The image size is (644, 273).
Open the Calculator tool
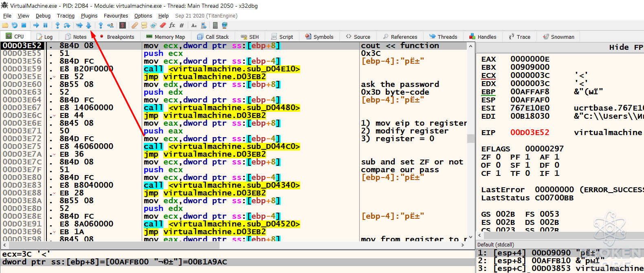215,25
